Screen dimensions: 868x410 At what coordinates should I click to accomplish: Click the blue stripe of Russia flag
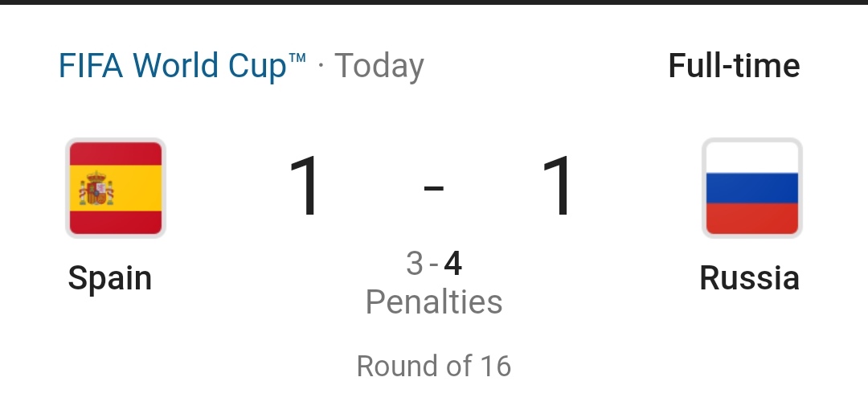tap(751, 188)
